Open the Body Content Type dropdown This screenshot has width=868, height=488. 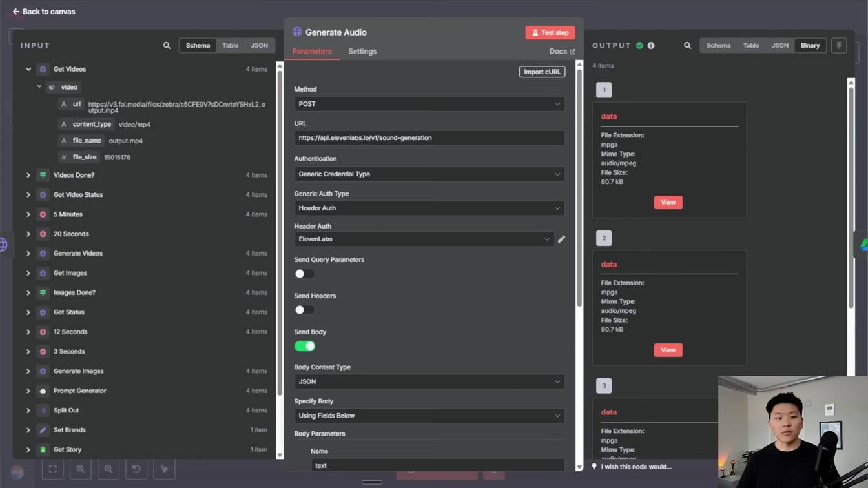click(x=429, y=381)
